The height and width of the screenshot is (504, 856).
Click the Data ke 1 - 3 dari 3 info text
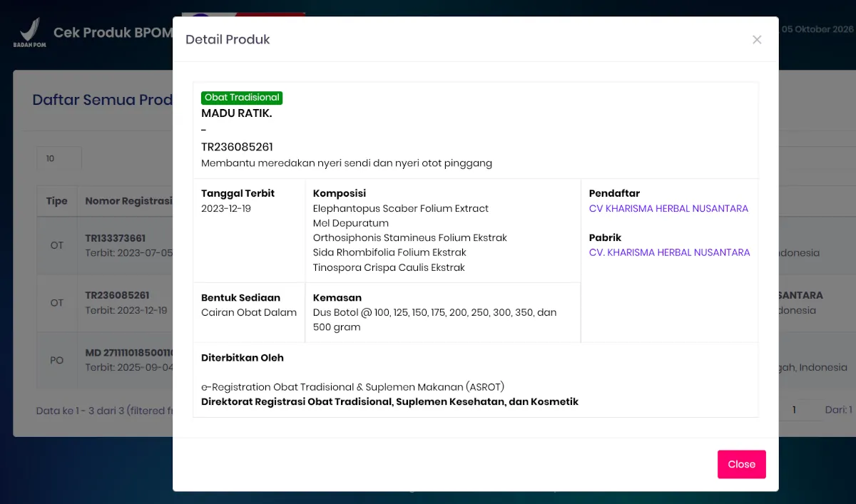coord(105,411)
